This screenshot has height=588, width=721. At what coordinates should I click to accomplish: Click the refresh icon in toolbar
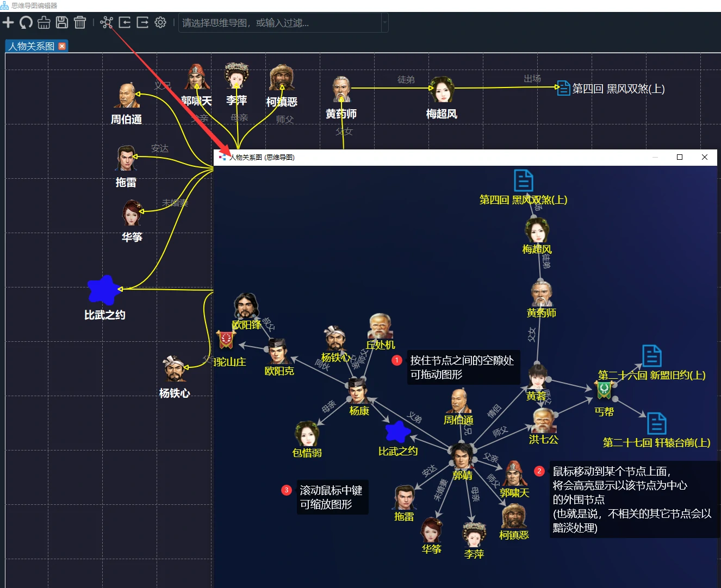click(26, 22)
